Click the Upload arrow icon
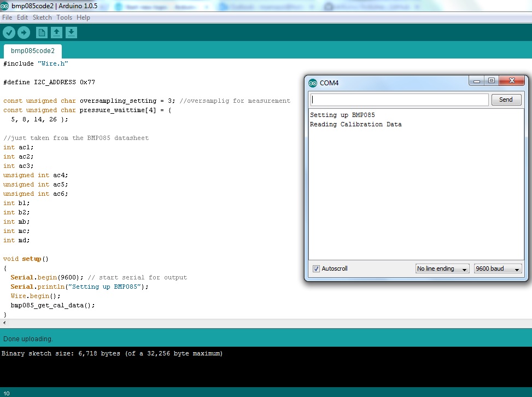Viewport: 532px width, 397px height. [x=24, y=33]
